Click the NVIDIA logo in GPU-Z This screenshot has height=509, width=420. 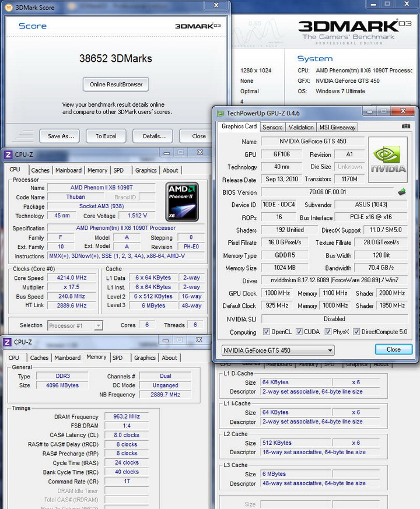tap(388, 159)
